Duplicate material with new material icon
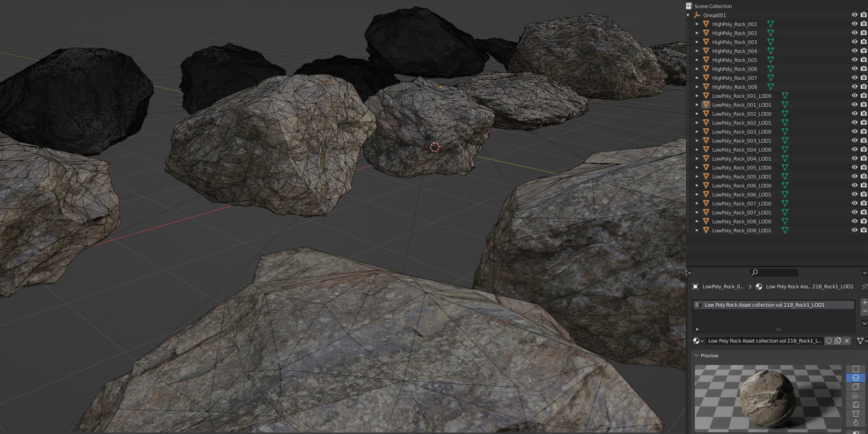This screenshot has width=868, height=434. (838, 341)
